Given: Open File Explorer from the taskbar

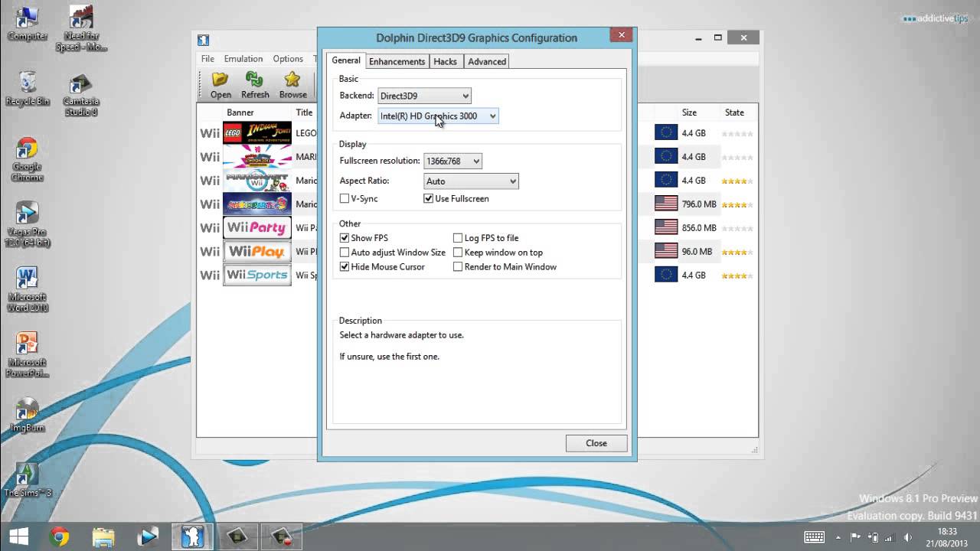Looking at the screenshot, I should coord(103,536).
